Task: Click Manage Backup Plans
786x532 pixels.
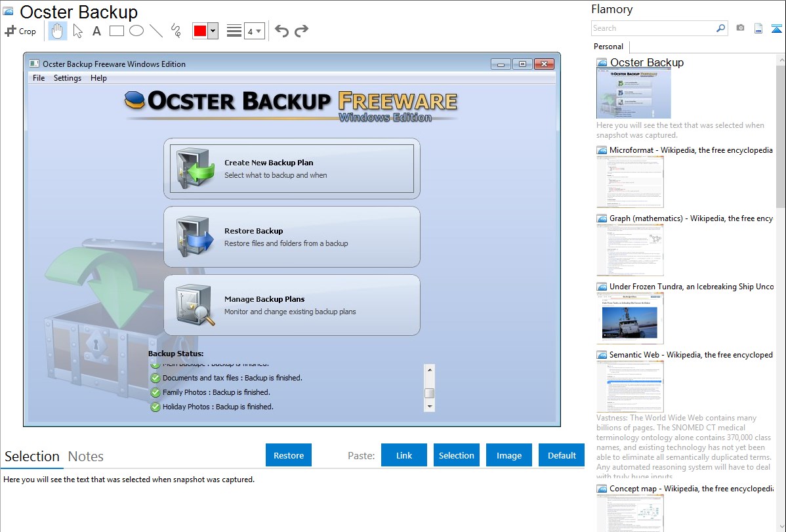Action: point(292,305)
